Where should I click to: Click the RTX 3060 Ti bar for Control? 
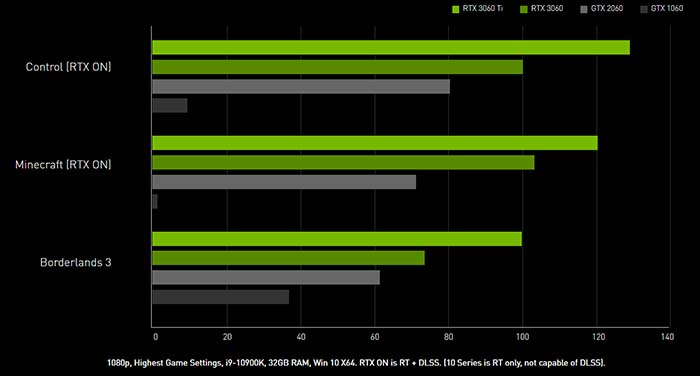391,47
